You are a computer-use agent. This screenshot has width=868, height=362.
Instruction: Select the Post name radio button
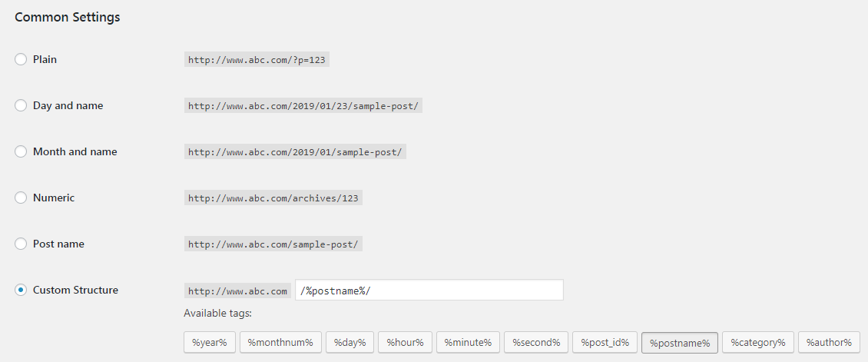(21, 244)
